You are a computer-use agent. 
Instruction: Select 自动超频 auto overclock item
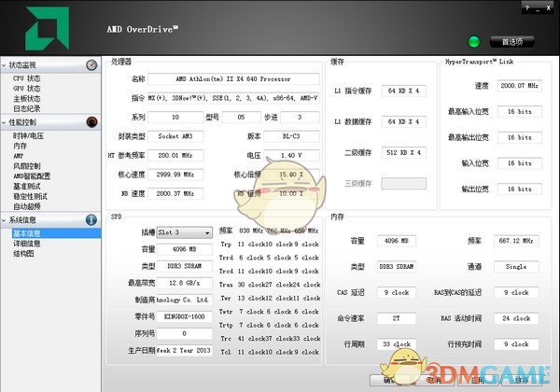coord(27,206)
